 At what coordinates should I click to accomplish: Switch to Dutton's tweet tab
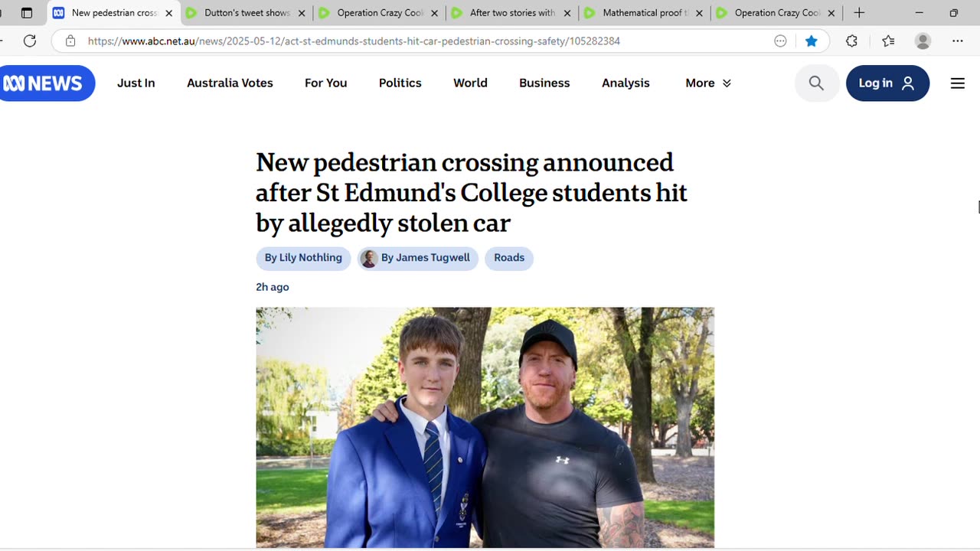click(245, 13)
